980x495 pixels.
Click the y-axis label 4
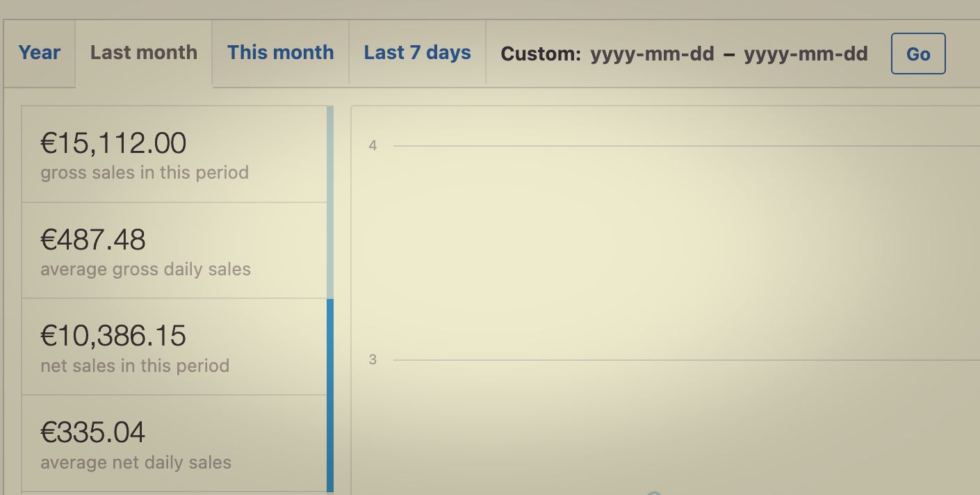373,145
